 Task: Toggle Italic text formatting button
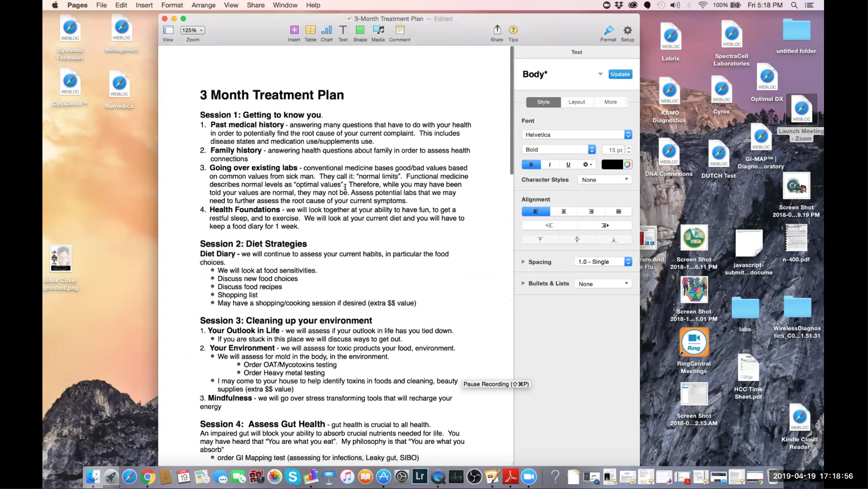pos(550,165)
